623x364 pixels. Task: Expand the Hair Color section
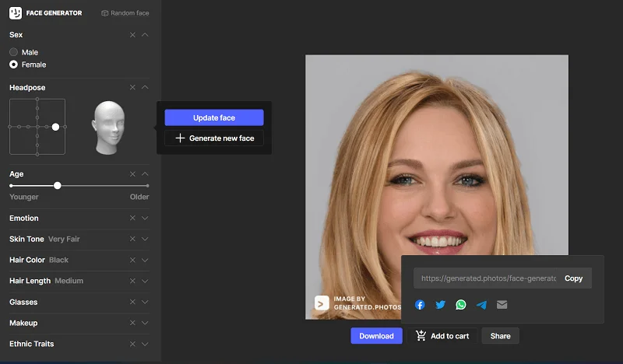coord(145,260)
